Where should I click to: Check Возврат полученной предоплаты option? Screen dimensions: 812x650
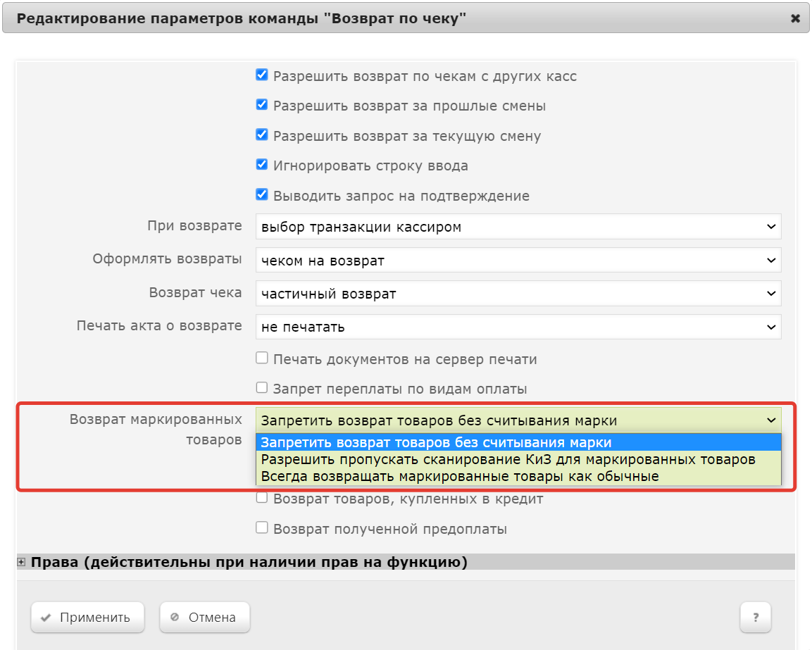pos(262,527)
